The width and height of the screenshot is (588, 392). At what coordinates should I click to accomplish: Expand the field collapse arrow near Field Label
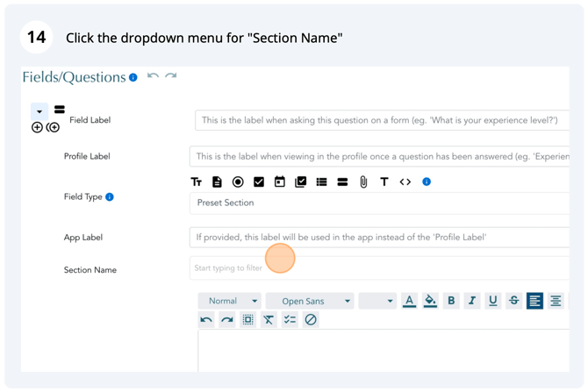39,111
